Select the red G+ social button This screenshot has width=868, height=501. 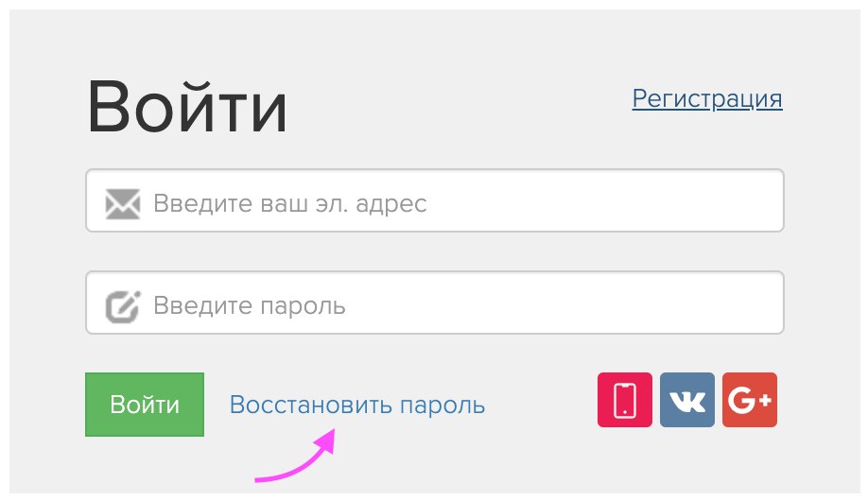750,401
